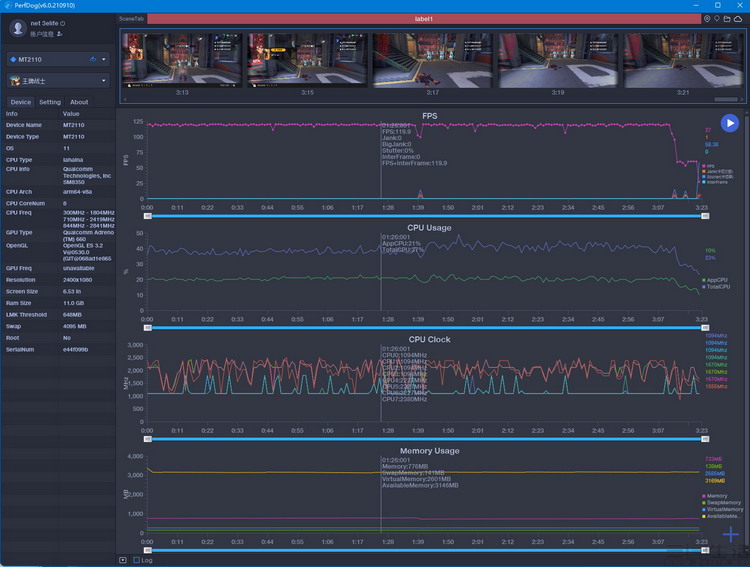750x567 pixels.
Task: Switch to the Device tab
Action: pyautogui.click(x=21, y=102)
